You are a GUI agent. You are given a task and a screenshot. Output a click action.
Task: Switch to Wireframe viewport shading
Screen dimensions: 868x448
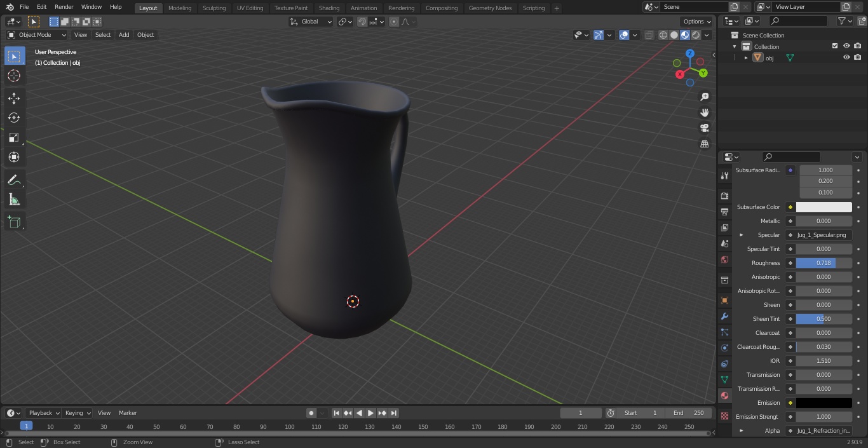point(663,35)
